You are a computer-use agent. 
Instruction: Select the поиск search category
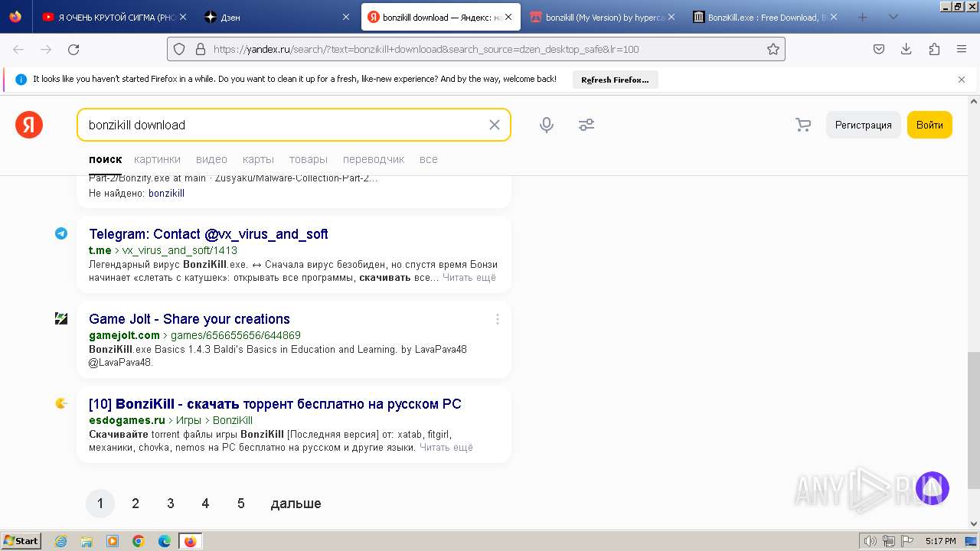click(x=105, y=159)
